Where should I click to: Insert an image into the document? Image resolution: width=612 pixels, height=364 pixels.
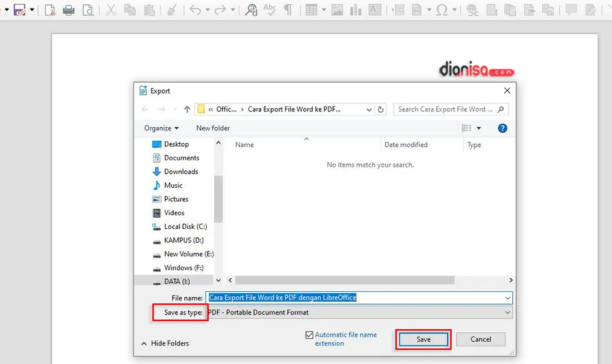tap(337, 10)
